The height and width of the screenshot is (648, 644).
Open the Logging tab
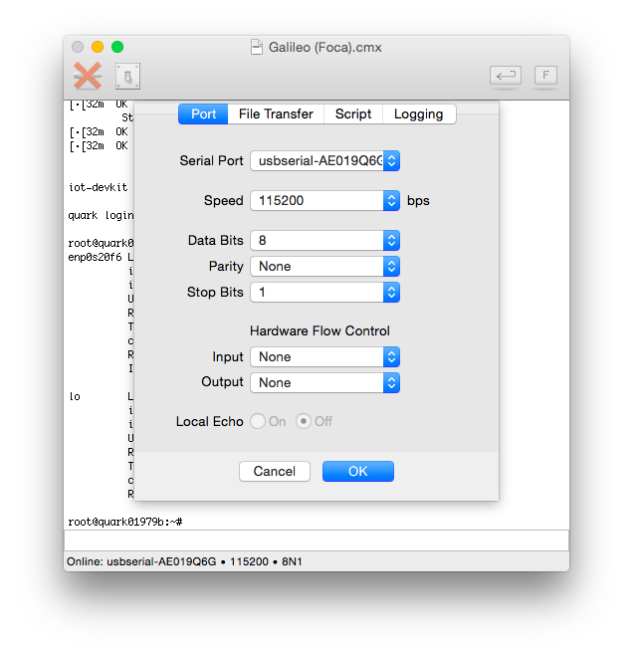pos(419,114)
